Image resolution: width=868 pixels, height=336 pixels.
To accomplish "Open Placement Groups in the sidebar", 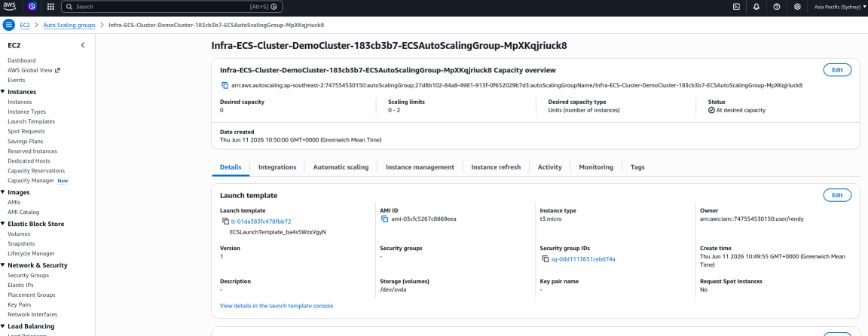I will pyautogui.click(x=31, y=295).
